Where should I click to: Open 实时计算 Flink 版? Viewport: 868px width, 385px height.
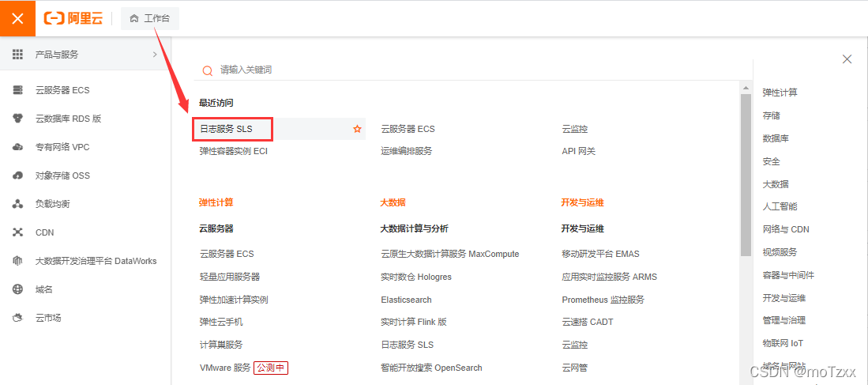pyautogui.click(x=414, y=322)
